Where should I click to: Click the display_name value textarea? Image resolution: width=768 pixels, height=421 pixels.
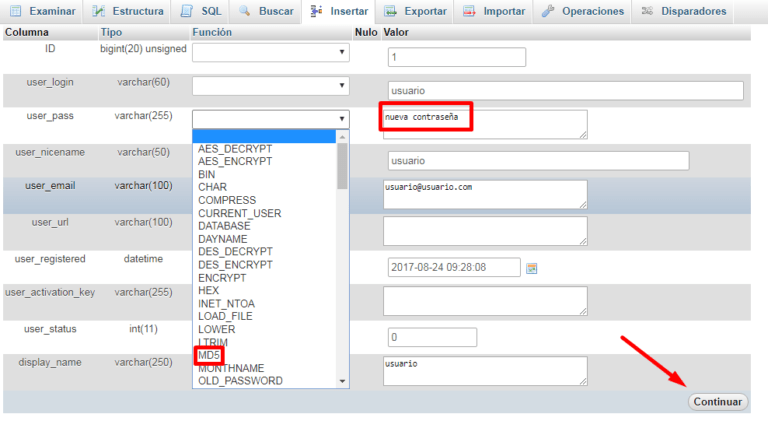tap(485, 371)
